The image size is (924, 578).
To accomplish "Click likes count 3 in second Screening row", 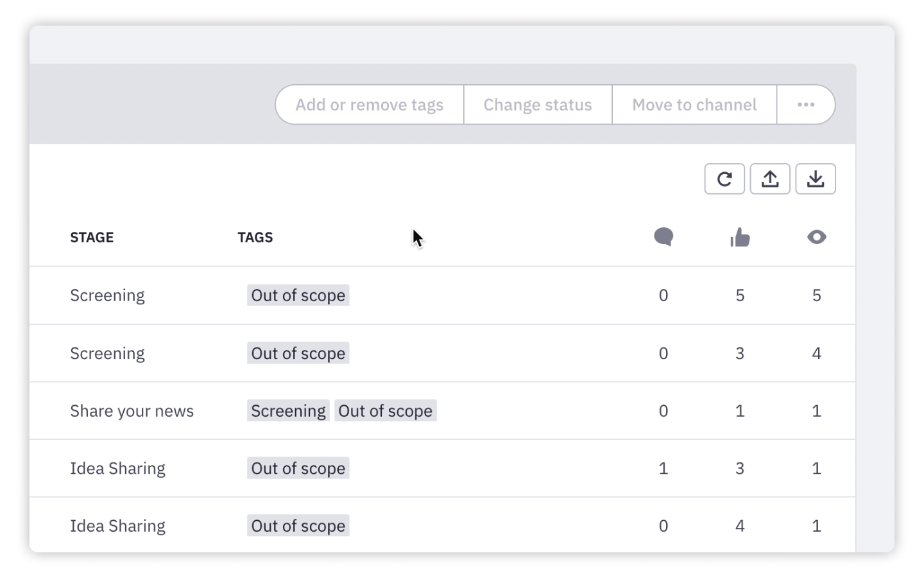I will pyautogui.click(x=740, y=353).
